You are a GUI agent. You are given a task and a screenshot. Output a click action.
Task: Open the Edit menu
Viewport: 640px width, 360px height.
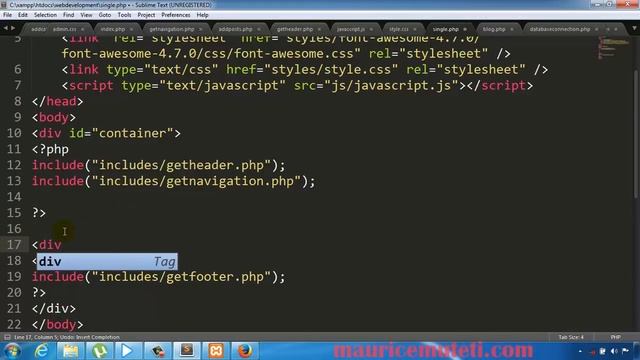tap(23, 15)
